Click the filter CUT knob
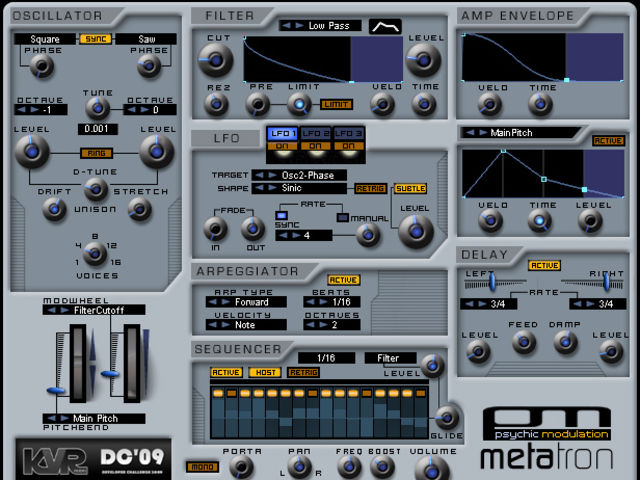This screenshot has width=640, height=480. (216, 60)
